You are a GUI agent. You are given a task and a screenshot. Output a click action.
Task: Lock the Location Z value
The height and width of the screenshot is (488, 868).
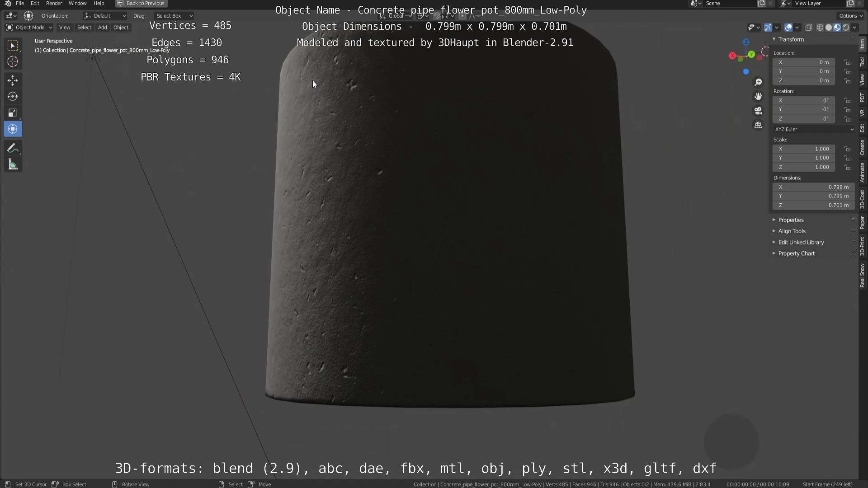(x=848, y=80)
